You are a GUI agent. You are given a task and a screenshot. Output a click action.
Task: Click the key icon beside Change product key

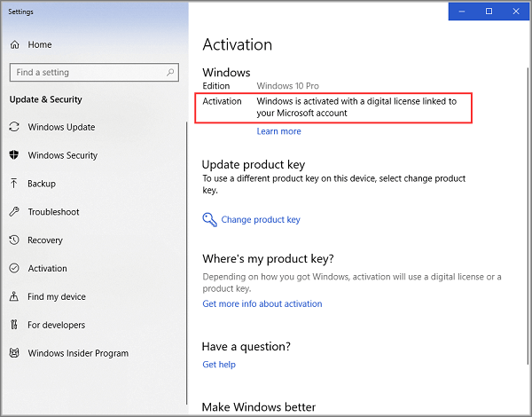[x=209, y=219]
